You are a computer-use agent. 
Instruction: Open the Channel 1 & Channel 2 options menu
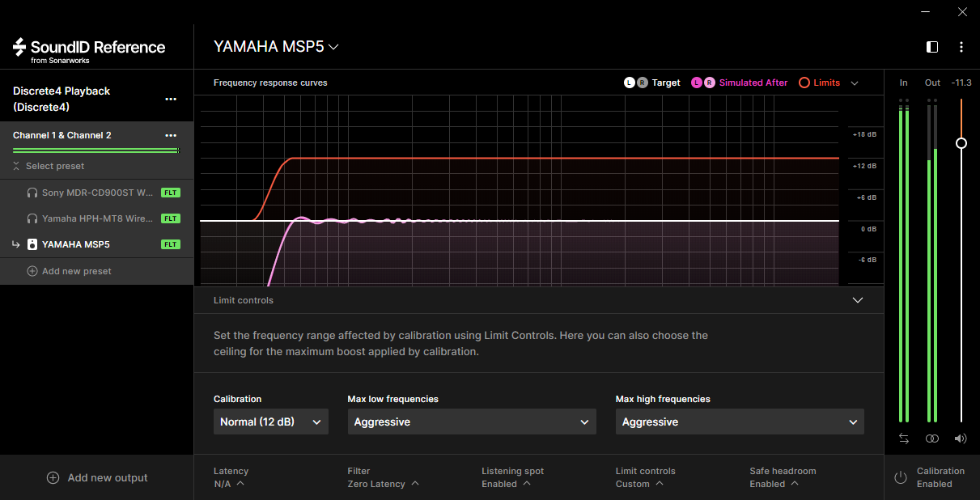pos(171,136)
